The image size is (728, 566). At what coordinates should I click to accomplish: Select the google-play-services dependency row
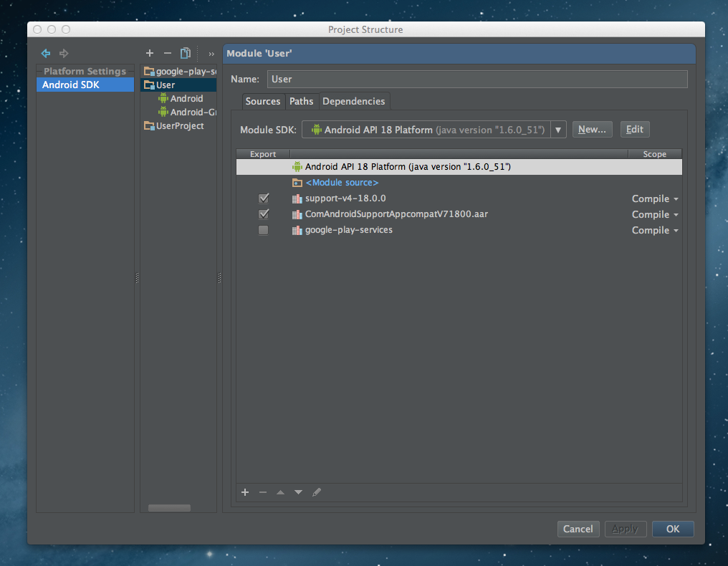point(459,230)
